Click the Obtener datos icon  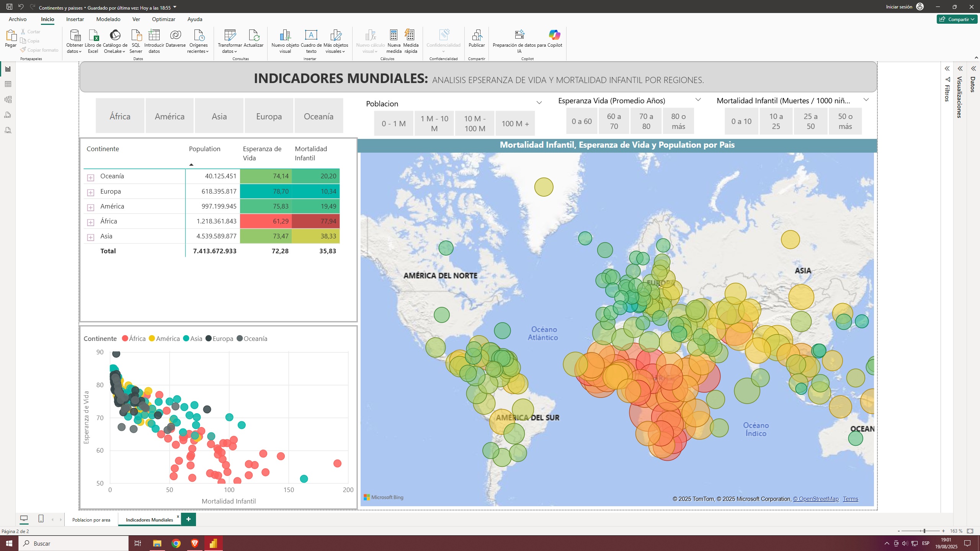click(x=75, y=36)
